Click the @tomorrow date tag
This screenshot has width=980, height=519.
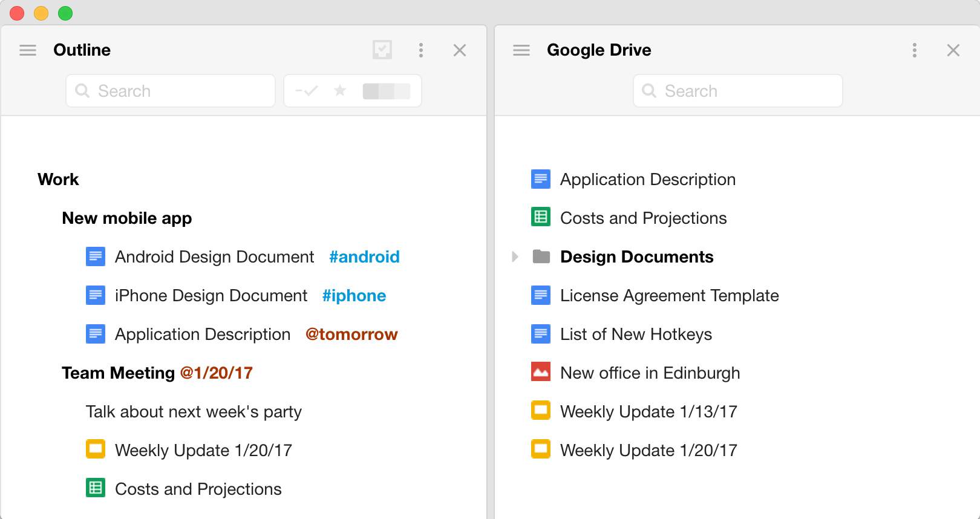point(351,335)
